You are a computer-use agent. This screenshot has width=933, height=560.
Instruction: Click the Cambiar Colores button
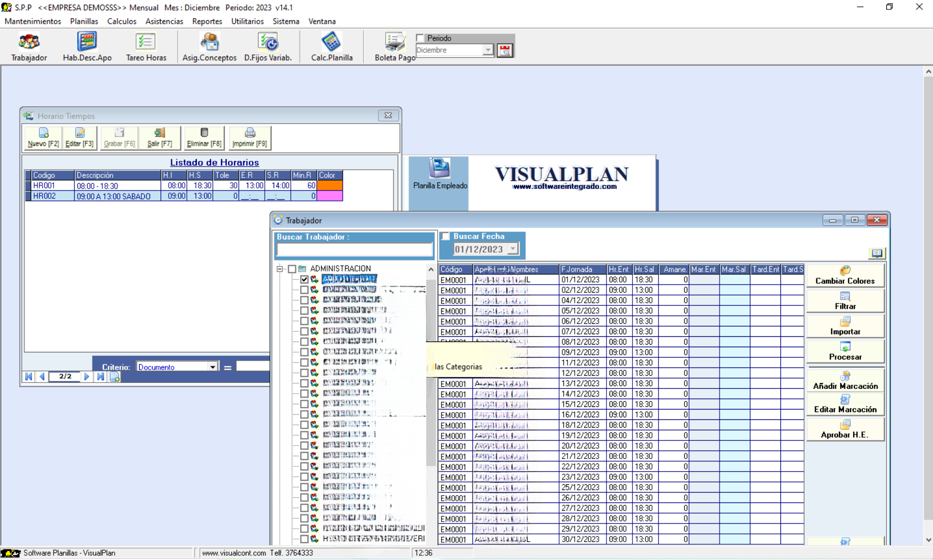pos(845,276)
